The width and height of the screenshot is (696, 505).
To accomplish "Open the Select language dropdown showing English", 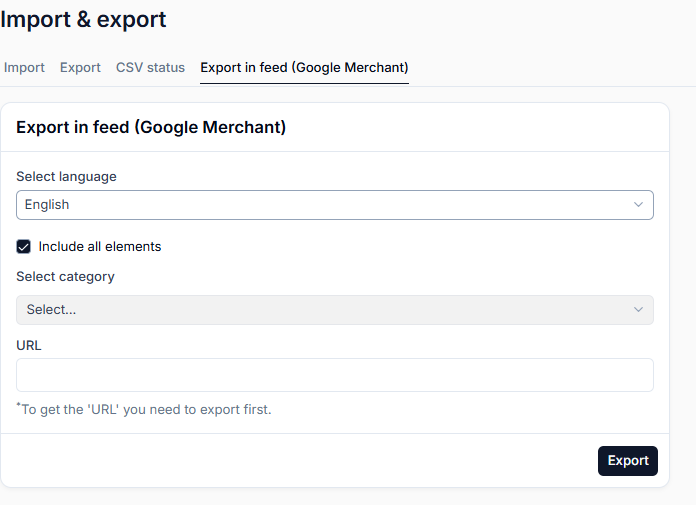I will tap(335, 205).
